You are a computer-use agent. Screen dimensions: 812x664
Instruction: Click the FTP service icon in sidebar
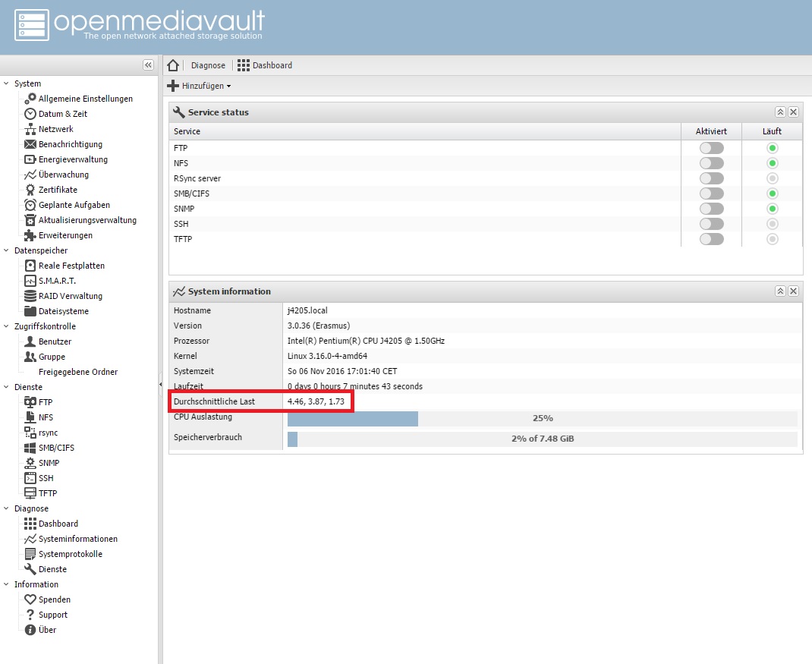30,402
